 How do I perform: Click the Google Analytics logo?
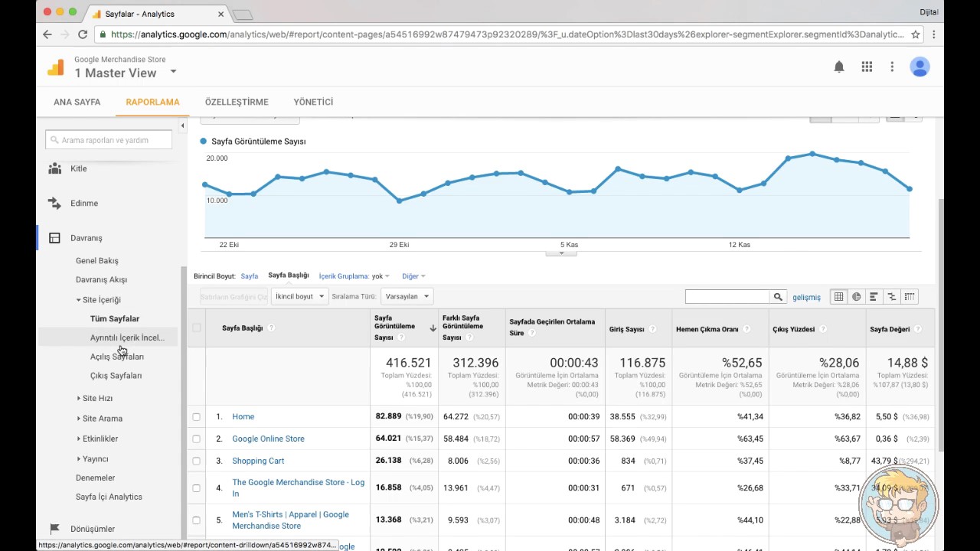[x=56, y=67]
